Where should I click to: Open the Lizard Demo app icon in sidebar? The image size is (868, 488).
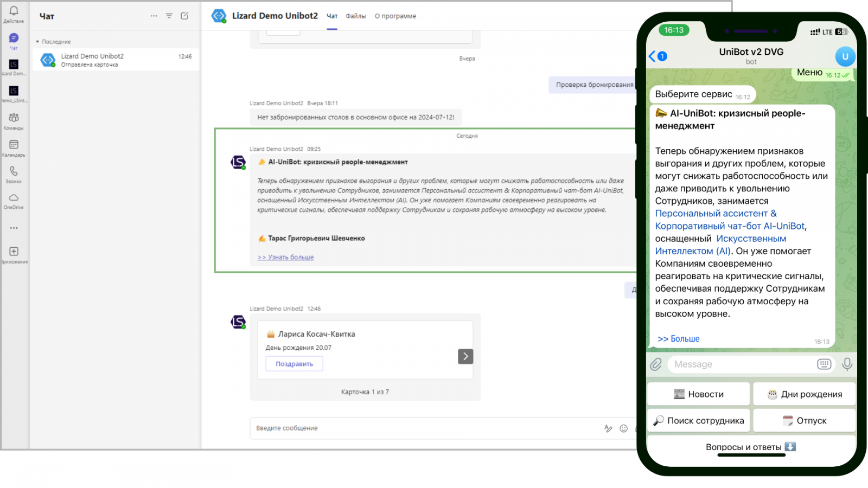point(14,64)
